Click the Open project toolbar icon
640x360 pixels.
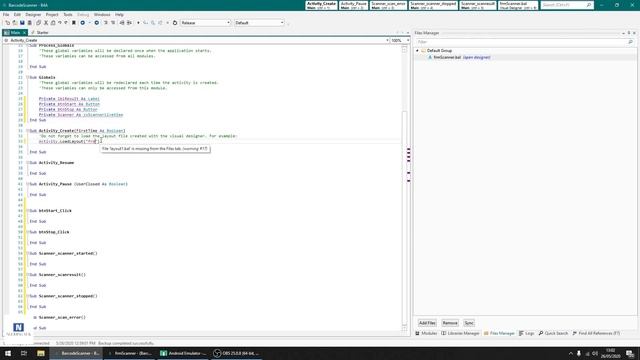pos(15,23)
